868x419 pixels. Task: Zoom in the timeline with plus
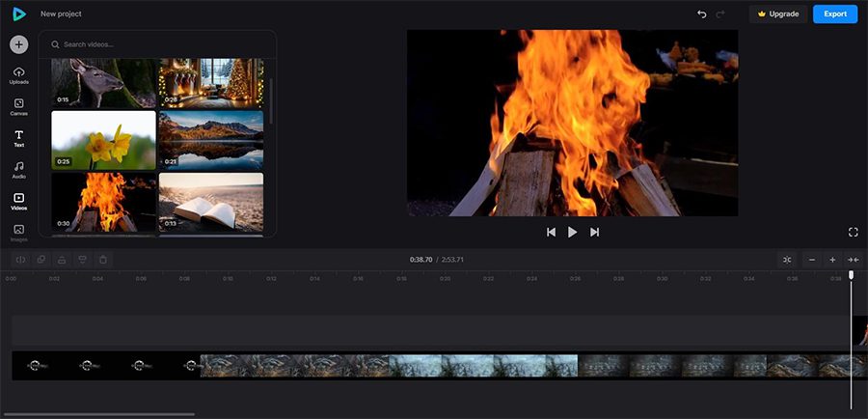pyautogui.click(x=832, y=260)
